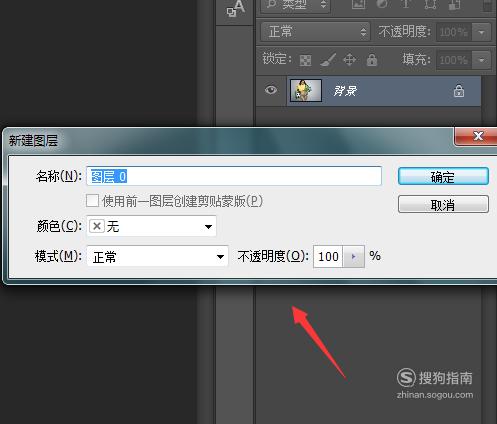497x424 pixels.
Task: Open the 模式 dropdown showing 正常
Action: pyautogui.click(x=157, y=256)
